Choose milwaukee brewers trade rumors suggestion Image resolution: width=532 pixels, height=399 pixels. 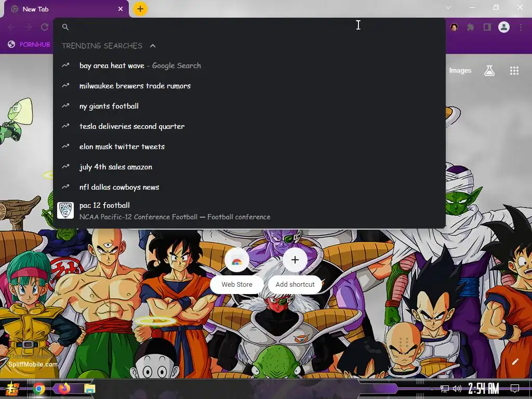click(249, 86)
